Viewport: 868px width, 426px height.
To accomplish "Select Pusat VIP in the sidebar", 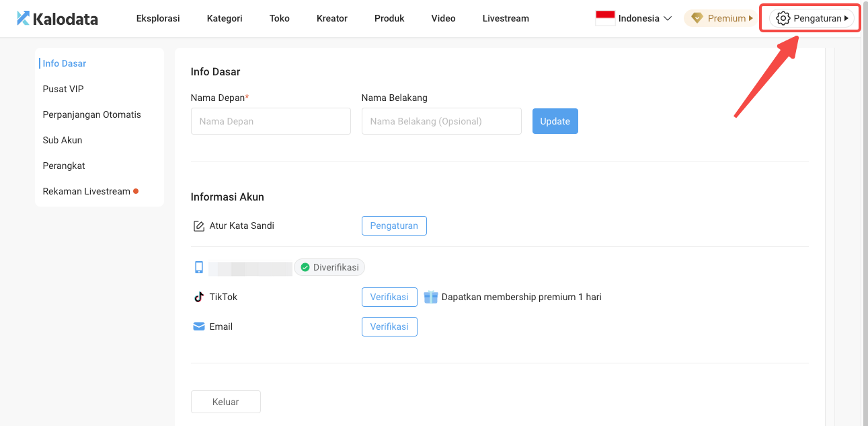I will pos(63,88).
